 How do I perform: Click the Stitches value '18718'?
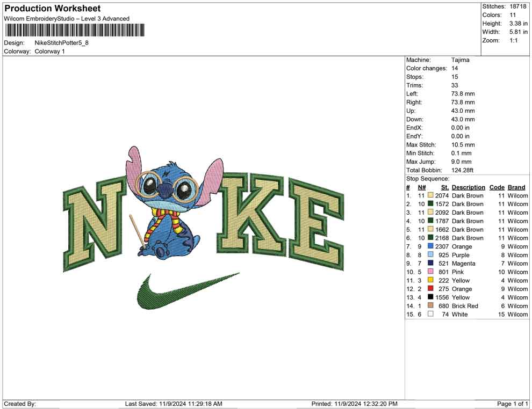tap(517, 6)
